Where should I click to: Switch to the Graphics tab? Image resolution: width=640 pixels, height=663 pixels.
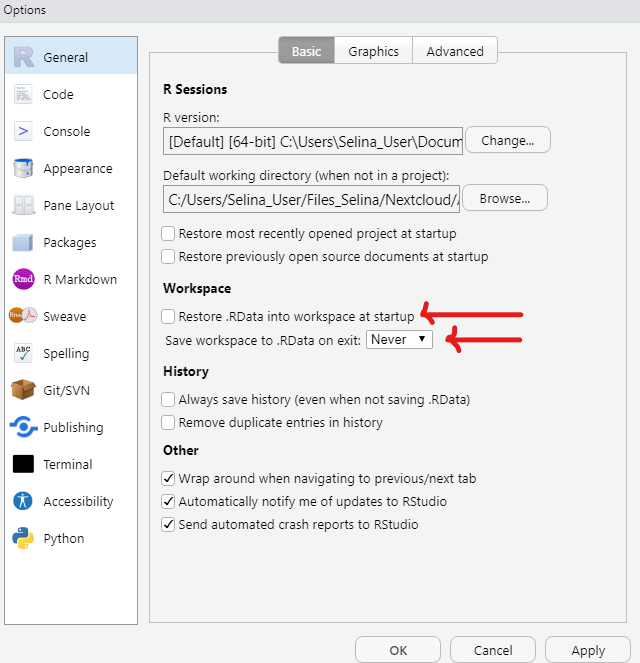(x=373, y=52)
